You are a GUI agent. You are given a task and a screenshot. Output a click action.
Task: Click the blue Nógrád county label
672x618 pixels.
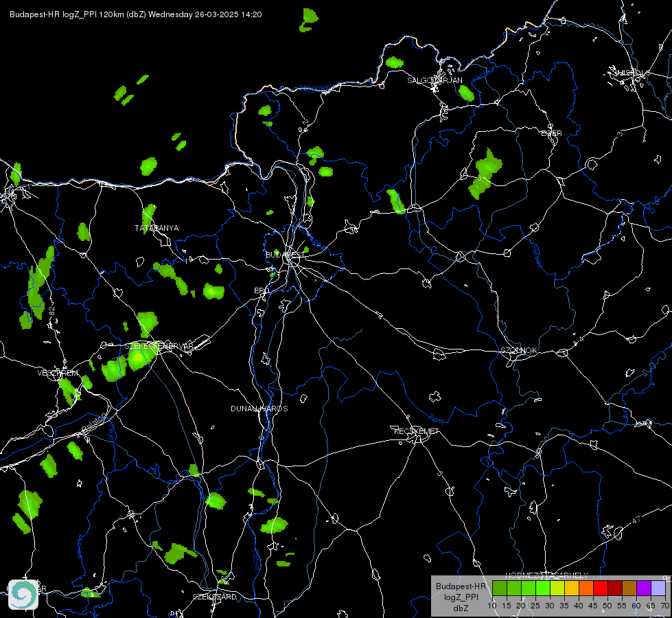(x=314, y=89)
